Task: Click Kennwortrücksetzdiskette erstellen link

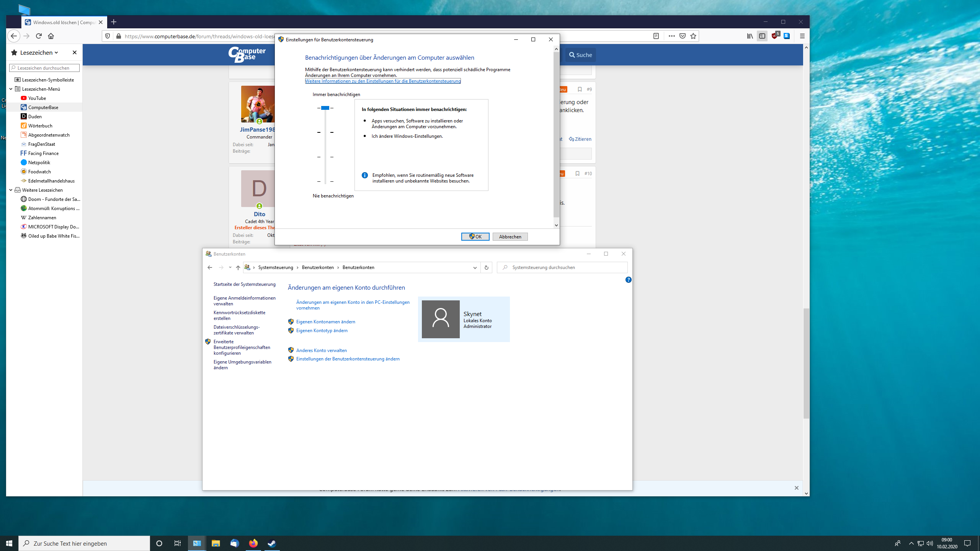Action: [x=239, y=315]
